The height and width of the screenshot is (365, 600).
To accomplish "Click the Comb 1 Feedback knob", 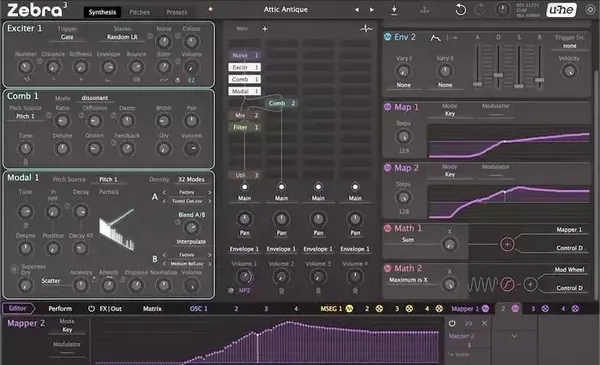I will point(127,148).
